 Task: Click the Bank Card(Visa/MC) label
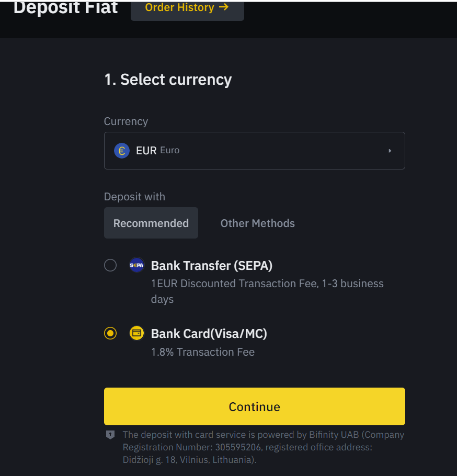pos(209,333)
